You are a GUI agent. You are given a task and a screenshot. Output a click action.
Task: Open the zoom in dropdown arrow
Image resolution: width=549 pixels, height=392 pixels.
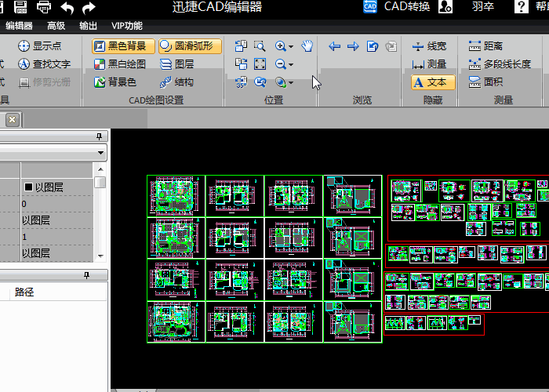(x=291, y=46)
